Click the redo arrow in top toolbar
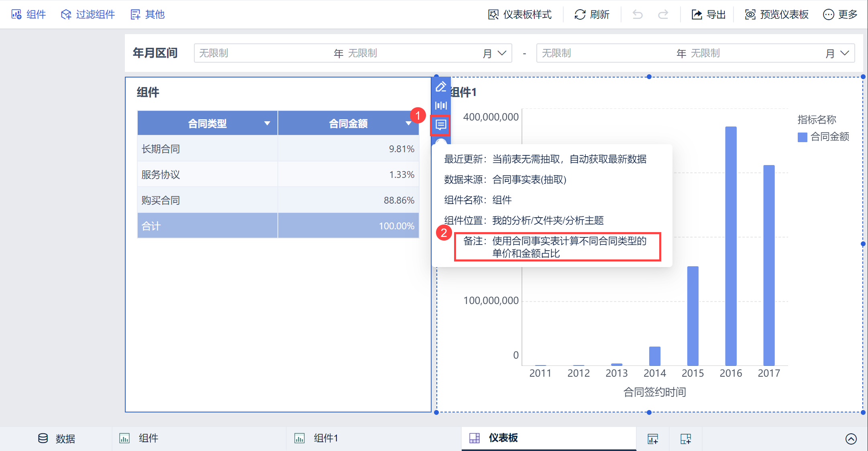Screen dimensions: 868x451 (x=663, y=14)
